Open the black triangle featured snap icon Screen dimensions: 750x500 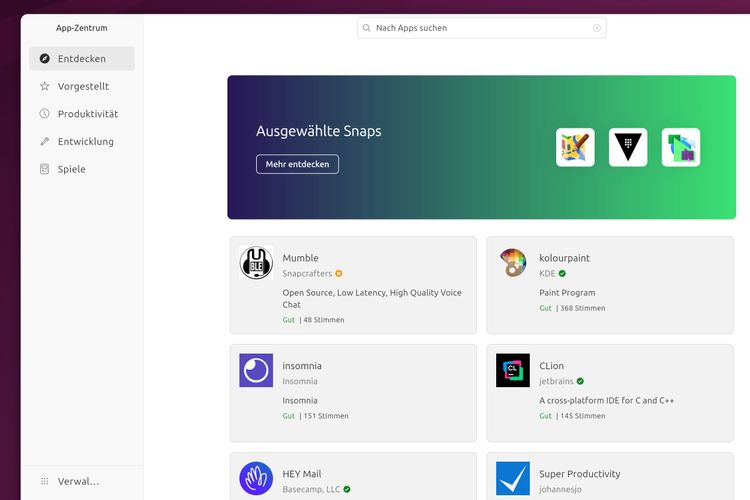click(x=628, y=147)
